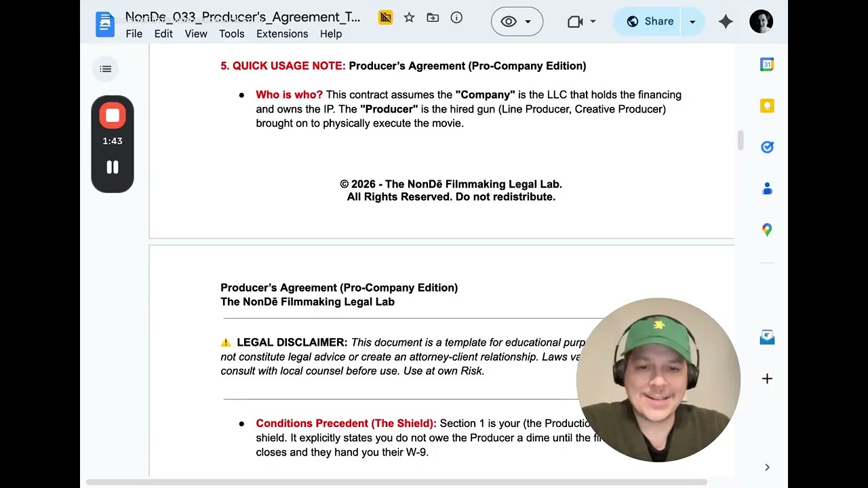This screenshot has height=488, width=868.
Task: Click the recording timer 1:43
Action: 113,142
